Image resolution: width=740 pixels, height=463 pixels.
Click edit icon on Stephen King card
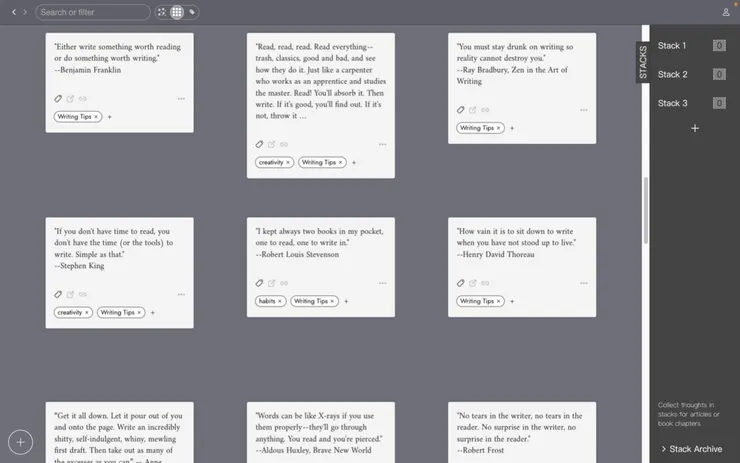(x=70, y=295)
